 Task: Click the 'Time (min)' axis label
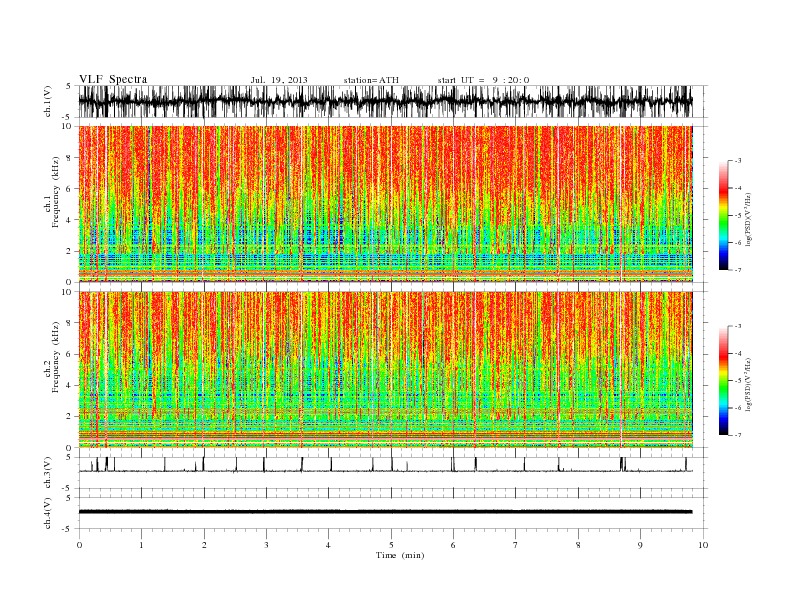tap(400, 555)
